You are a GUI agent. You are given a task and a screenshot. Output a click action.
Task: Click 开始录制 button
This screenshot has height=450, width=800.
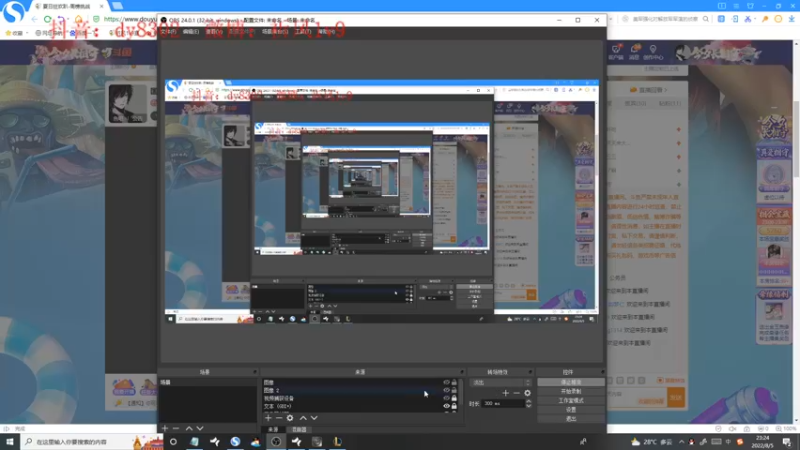(570, 391)
